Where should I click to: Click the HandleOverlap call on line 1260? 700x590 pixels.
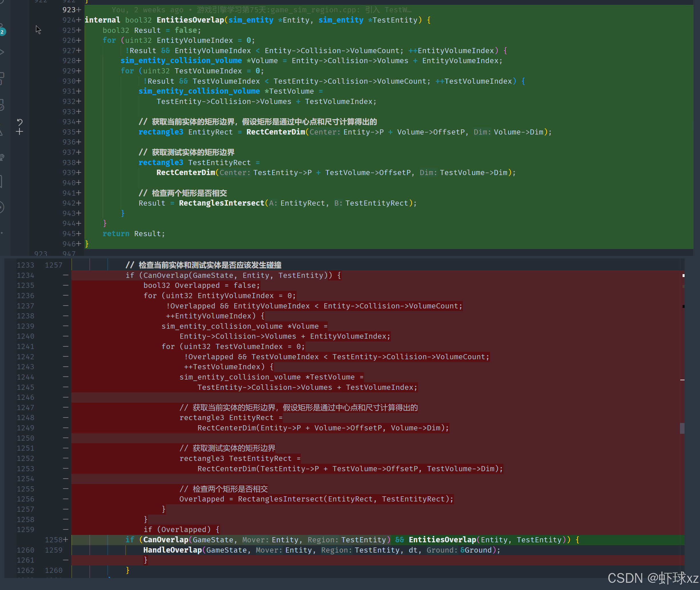pyautogui.click(x=173, y=550)
